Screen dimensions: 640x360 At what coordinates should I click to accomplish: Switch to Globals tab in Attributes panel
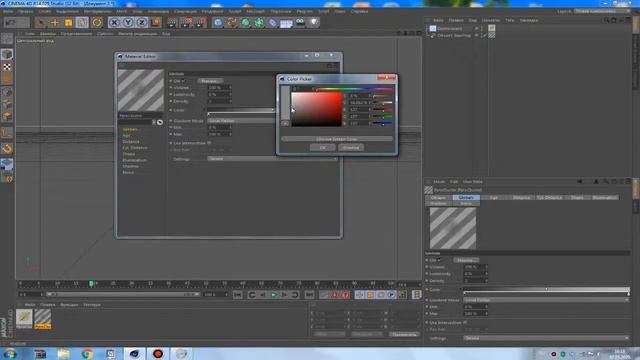click(466, 198)
